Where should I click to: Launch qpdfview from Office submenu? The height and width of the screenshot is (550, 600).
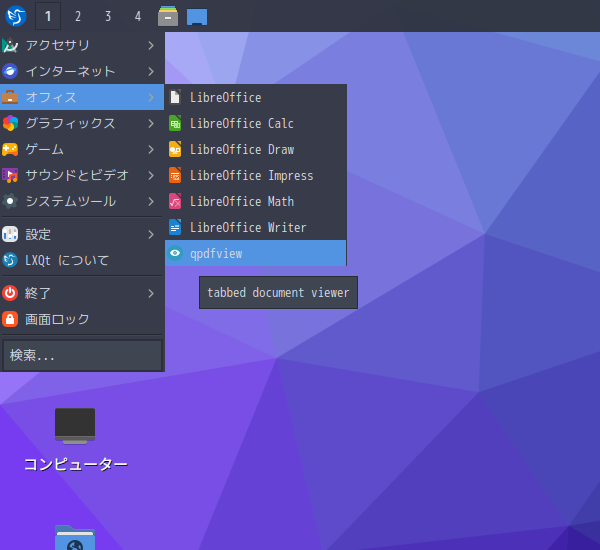coord(256,253)
